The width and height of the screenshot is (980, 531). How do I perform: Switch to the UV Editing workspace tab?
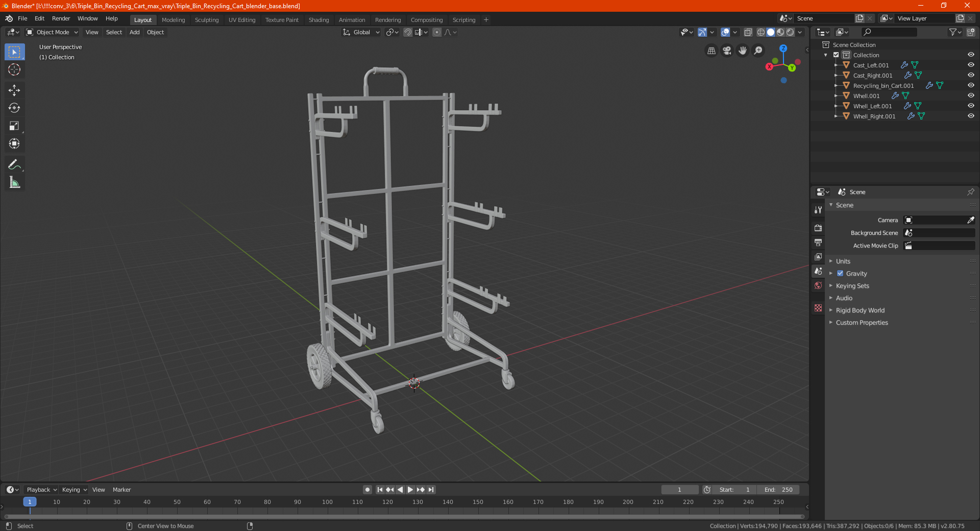coord(242,20)
